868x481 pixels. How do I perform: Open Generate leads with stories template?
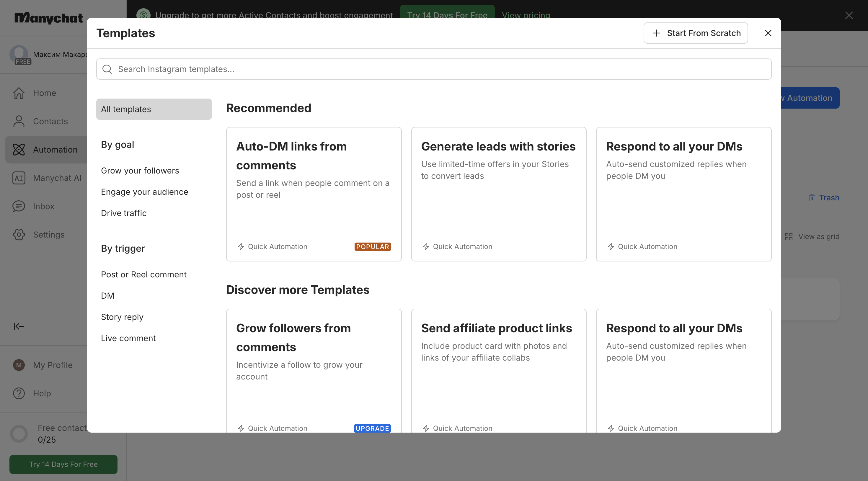tap(499, 194)
